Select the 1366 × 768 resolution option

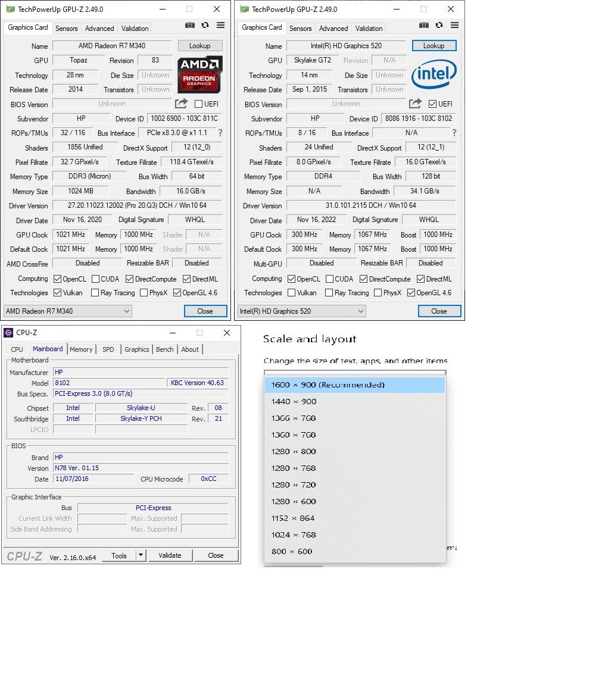[x=294, y=418]
